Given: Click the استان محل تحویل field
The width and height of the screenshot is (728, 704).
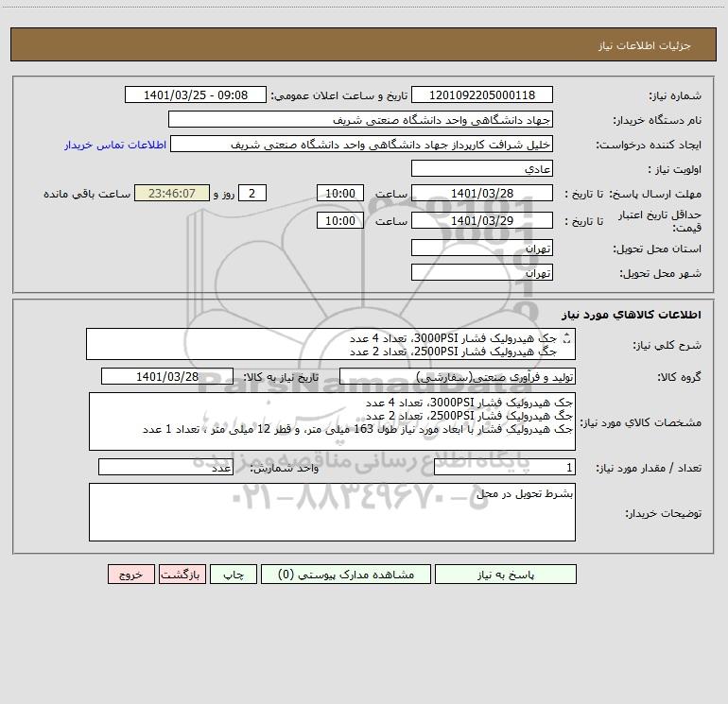Looking at the screenshot, I should tap(482, 249).
